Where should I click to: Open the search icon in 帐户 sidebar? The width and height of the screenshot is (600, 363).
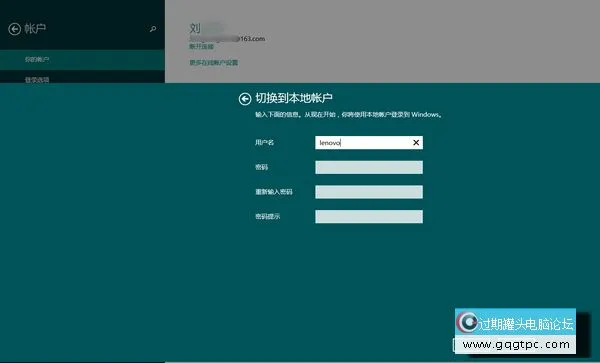[x=153, y=29]
